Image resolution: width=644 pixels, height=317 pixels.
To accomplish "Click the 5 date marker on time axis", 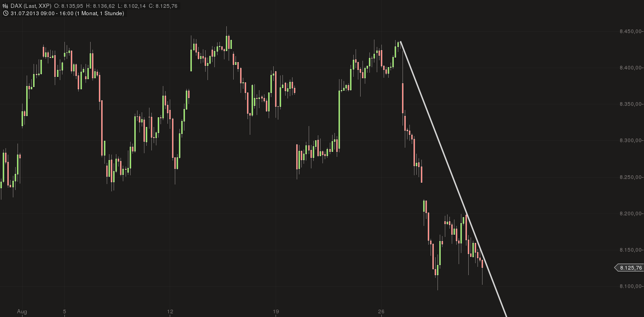I will (x=64, y=311).
